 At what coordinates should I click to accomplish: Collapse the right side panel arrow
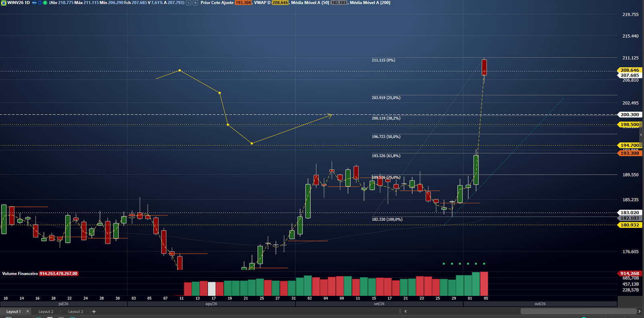tap(641, 134)
